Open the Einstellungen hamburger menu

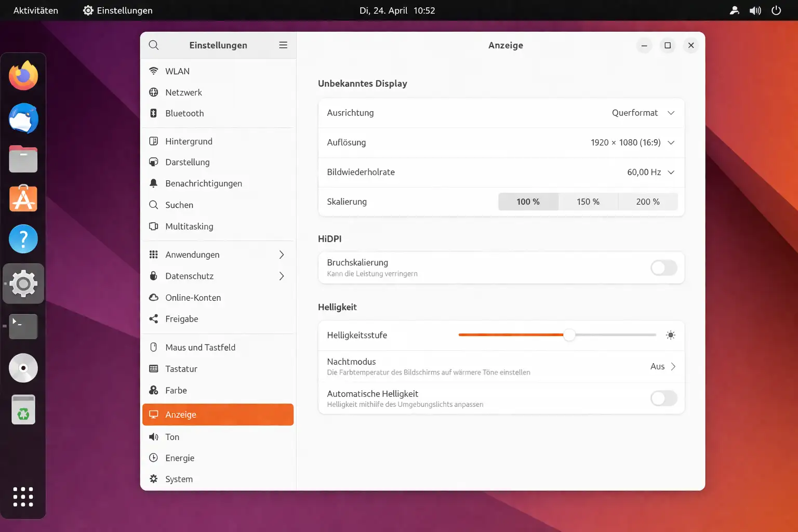283,45
